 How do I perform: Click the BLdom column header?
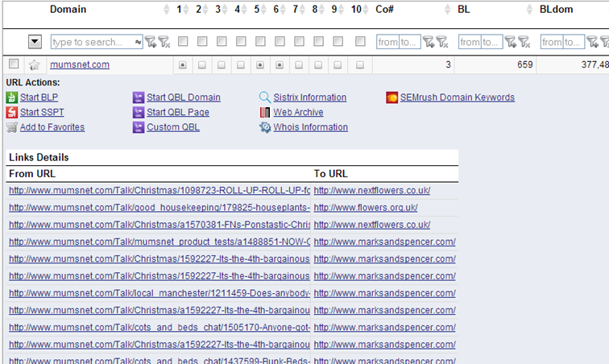(556, 10)
